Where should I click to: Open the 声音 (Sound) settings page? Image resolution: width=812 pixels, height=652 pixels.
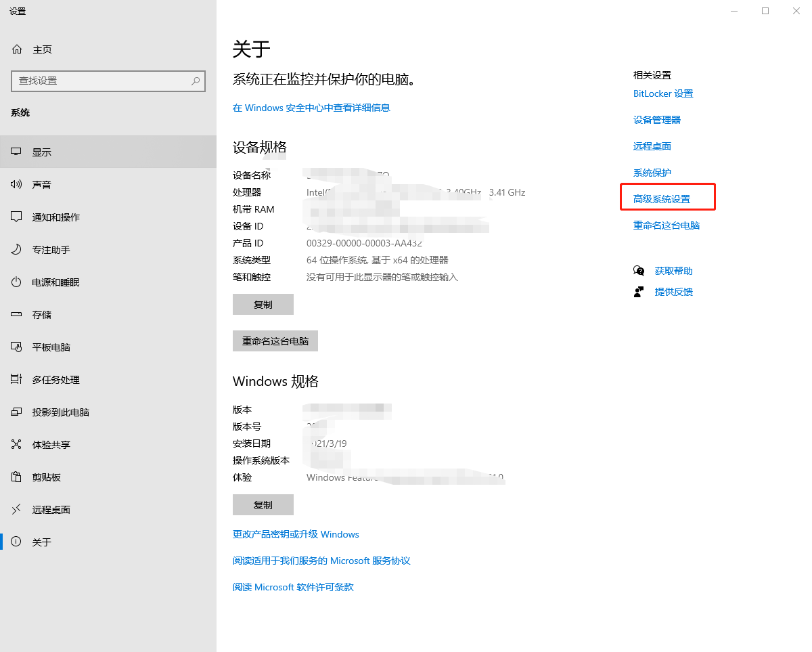tap(41, 184)
